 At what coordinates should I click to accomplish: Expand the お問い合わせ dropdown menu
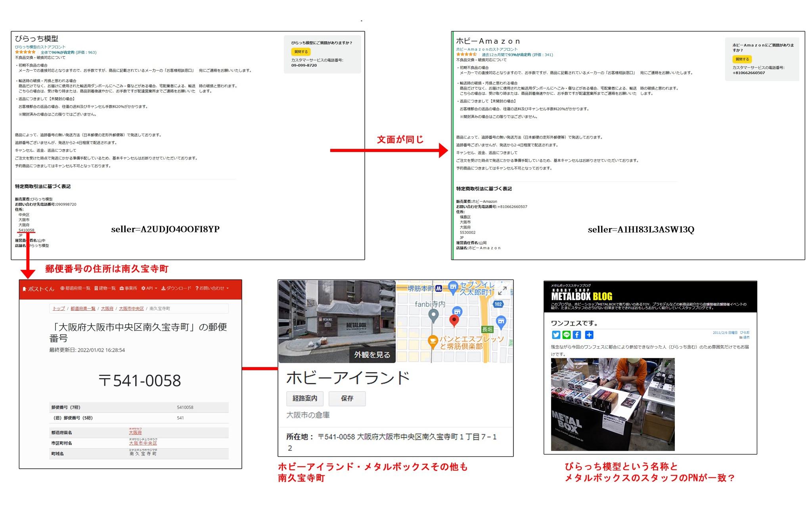(x=212, y=288)
